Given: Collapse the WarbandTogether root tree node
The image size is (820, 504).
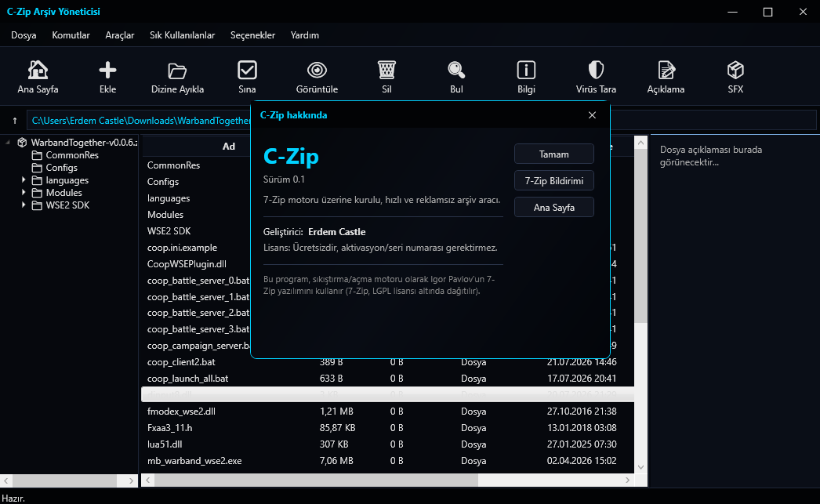Looking at the screenshot, I should 8,142.
